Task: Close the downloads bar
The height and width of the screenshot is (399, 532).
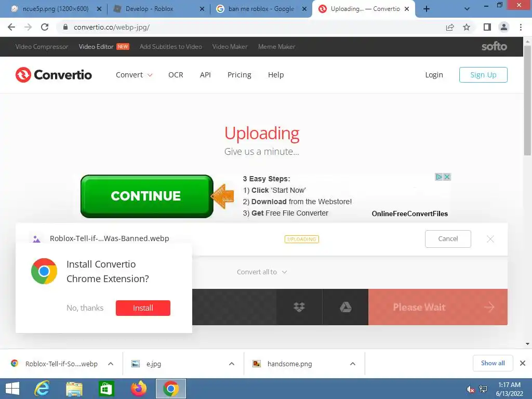Action: [x=523, y=363]
